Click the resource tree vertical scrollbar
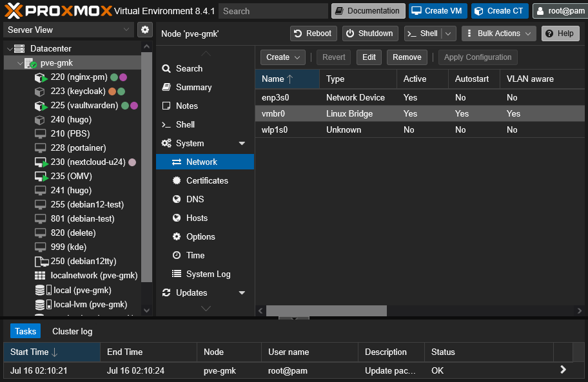 pyautogui.click(x=146, y=167)
